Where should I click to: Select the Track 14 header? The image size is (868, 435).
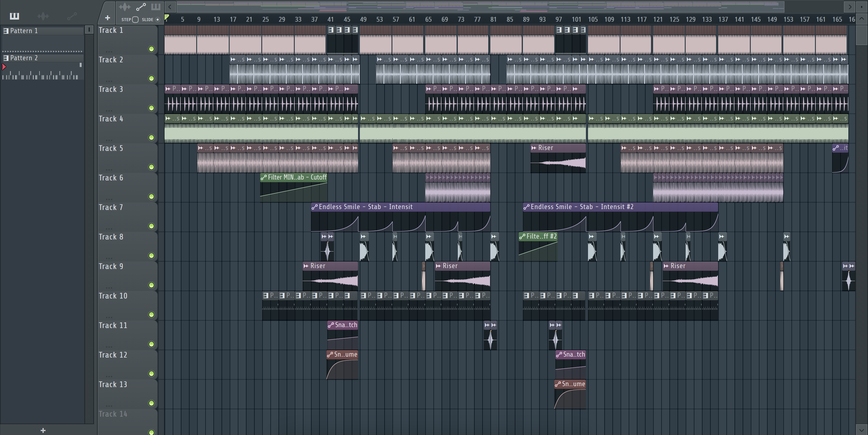tap(127, 422)
